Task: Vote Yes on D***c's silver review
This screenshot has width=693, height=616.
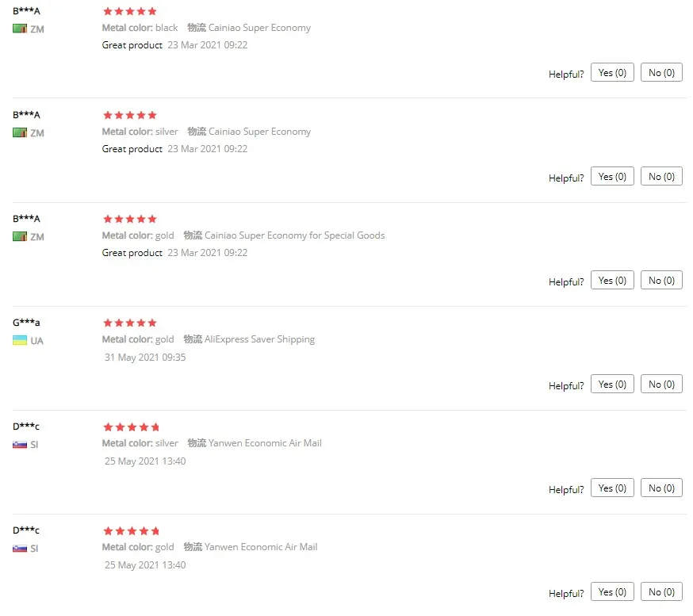Action: (x=612, y=488)
